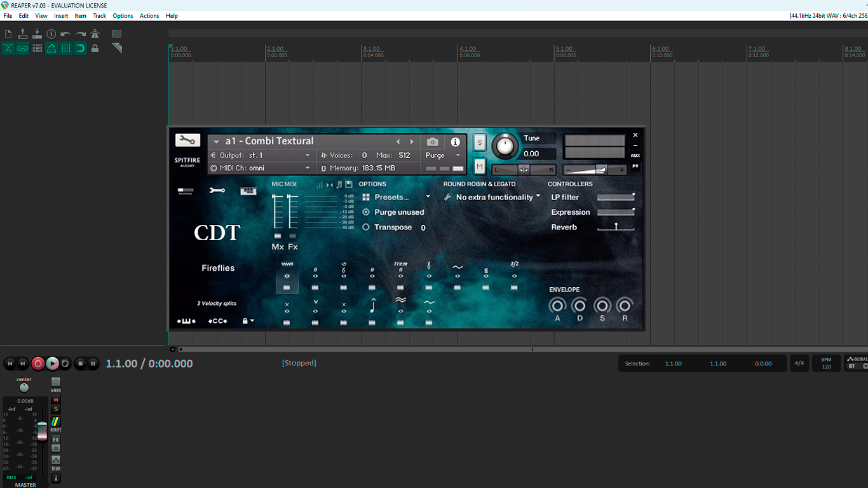Mute the instrument with M button
Screen dimensions: 868x488
[x=480, y=166]
